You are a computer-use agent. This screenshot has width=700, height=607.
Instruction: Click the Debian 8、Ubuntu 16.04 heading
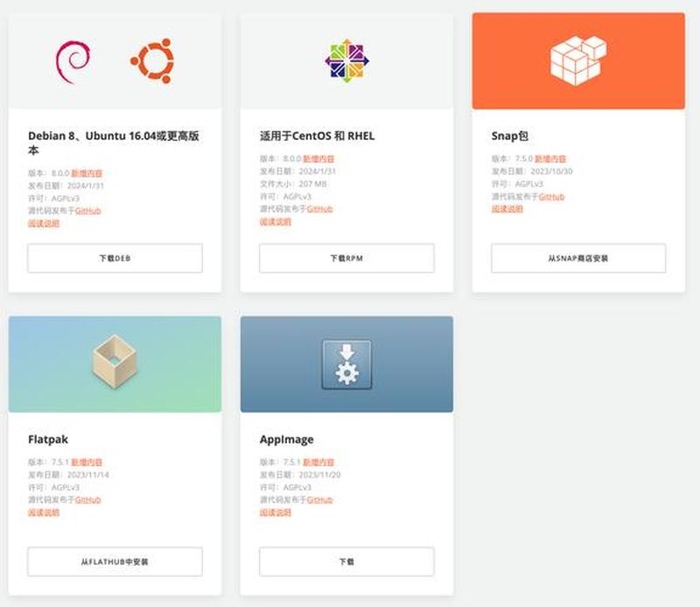pyautogui.click(x=114, y=143)
